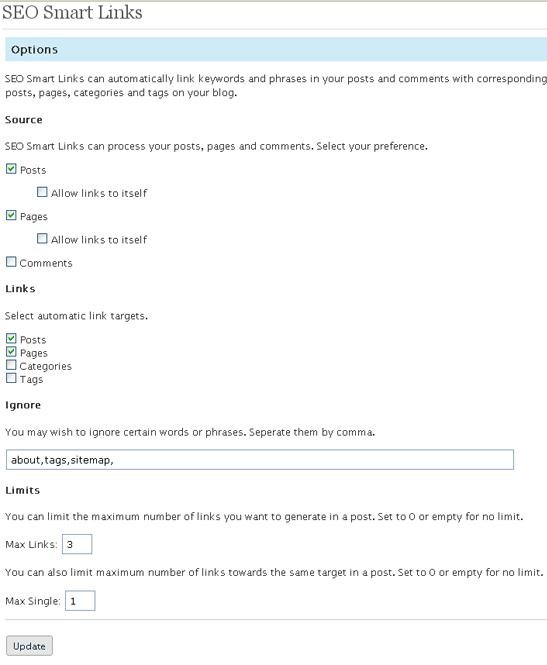The image size is (547, 665).
Task: Click the Max Single label text
Action: click(x=33, y=601)
